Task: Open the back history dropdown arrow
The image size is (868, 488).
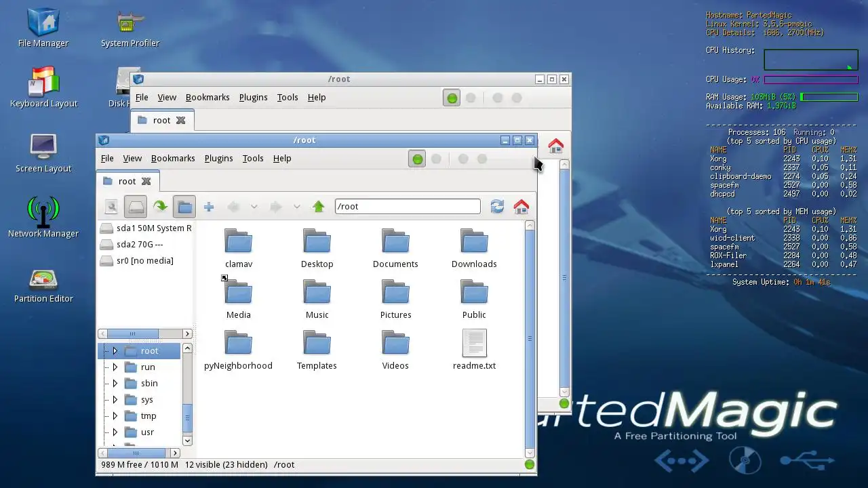Action: (x=254, y=207)
